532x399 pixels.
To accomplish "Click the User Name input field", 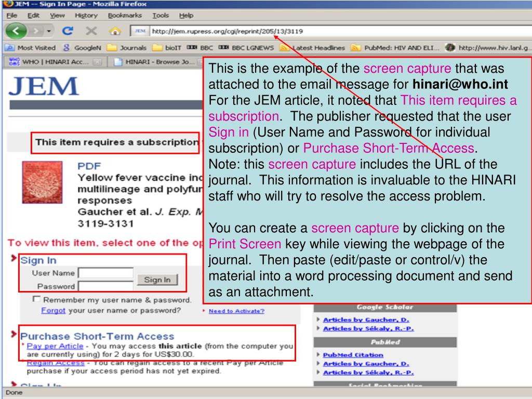I will [x=105, y=273].
